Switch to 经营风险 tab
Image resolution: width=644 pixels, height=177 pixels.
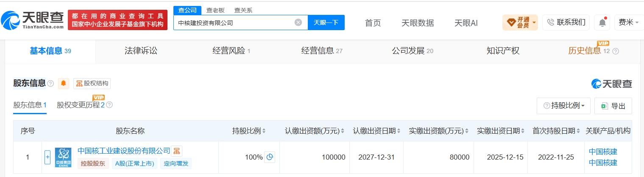pos(231,51)
